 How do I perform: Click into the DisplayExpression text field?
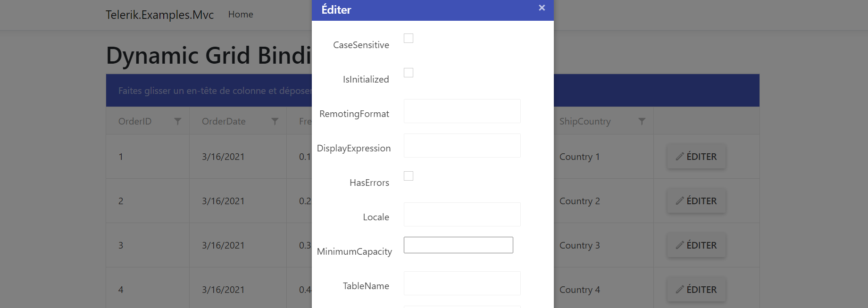pyautogui.click(x=462, y=146)
